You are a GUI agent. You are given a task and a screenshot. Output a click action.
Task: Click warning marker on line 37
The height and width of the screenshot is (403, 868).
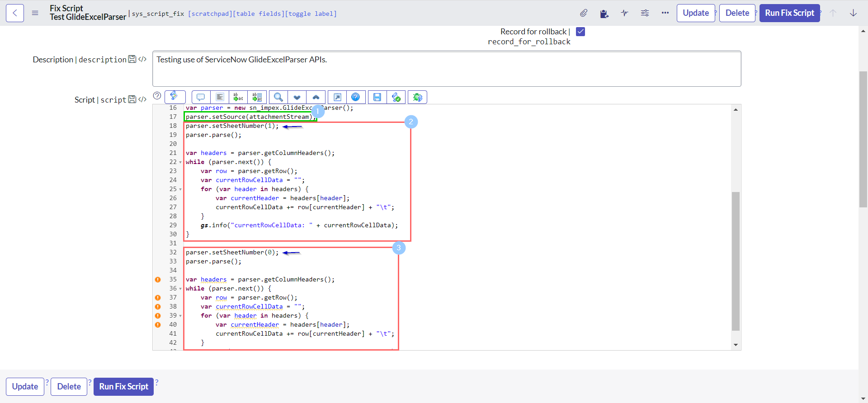pos(158,298)
